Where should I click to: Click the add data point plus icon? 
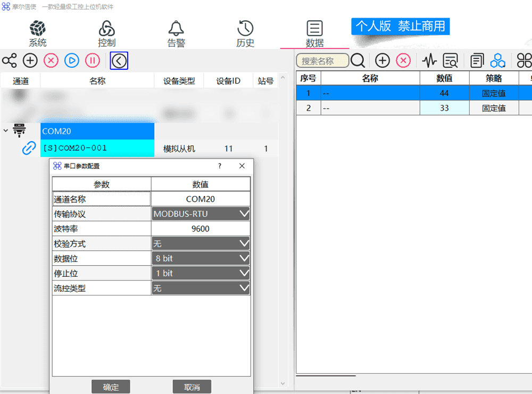(383, 61)
